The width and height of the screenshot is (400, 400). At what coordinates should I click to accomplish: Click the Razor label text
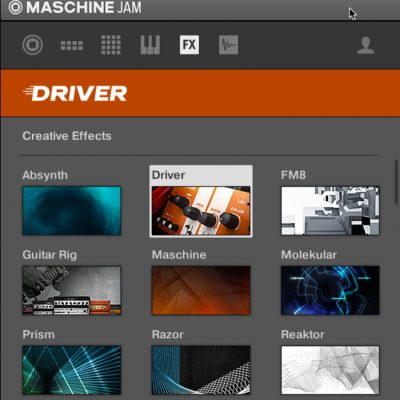(x=167, y=335)
